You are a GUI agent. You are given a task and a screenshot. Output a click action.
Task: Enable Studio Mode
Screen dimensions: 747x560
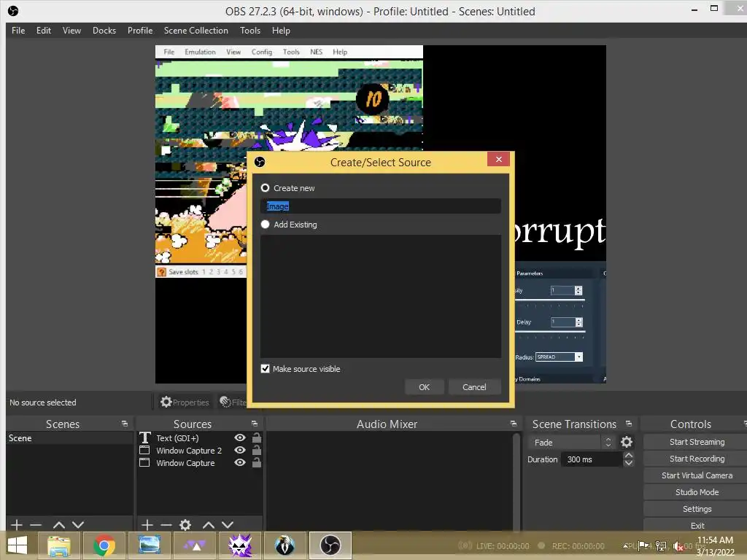point(697,492)
